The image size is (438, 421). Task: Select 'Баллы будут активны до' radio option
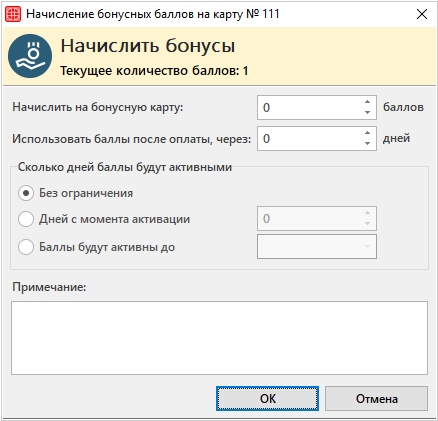coord(26,247)
